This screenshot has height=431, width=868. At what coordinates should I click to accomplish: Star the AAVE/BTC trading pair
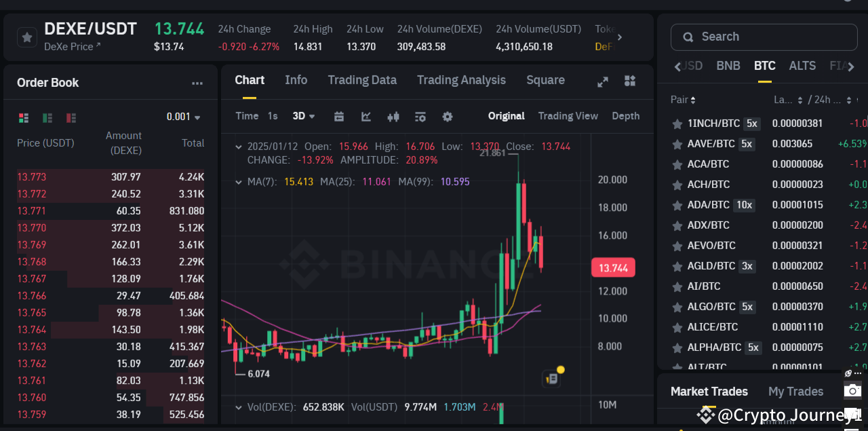pos(677,143)
